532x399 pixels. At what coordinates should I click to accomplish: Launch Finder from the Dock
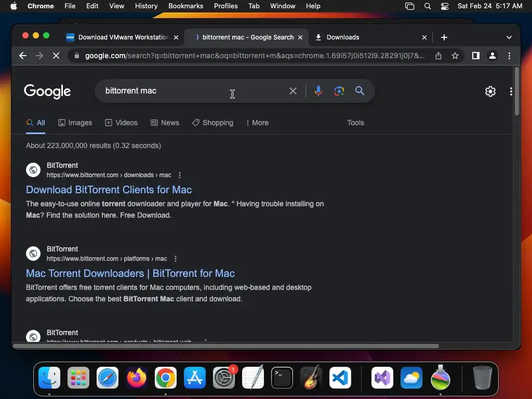49,378
